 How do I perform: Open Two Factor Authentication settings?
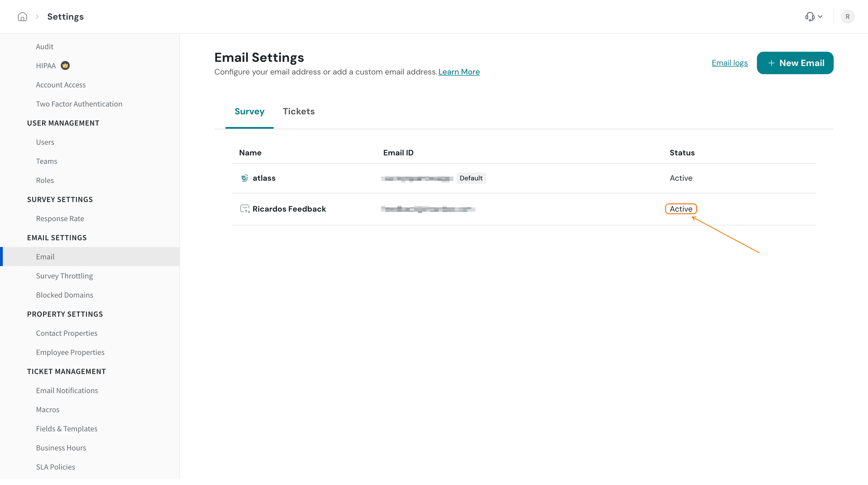click(79, 104)
